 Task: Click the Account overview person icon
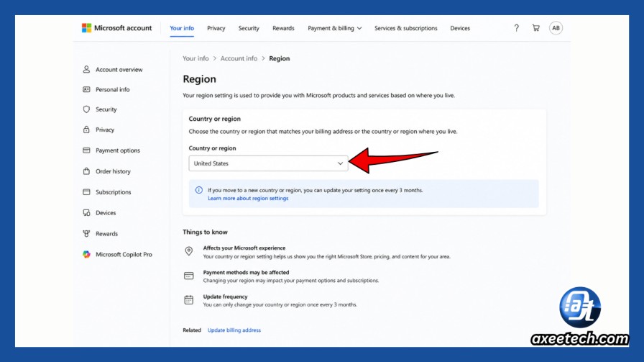pyautogui.click(x=86, y=69)
